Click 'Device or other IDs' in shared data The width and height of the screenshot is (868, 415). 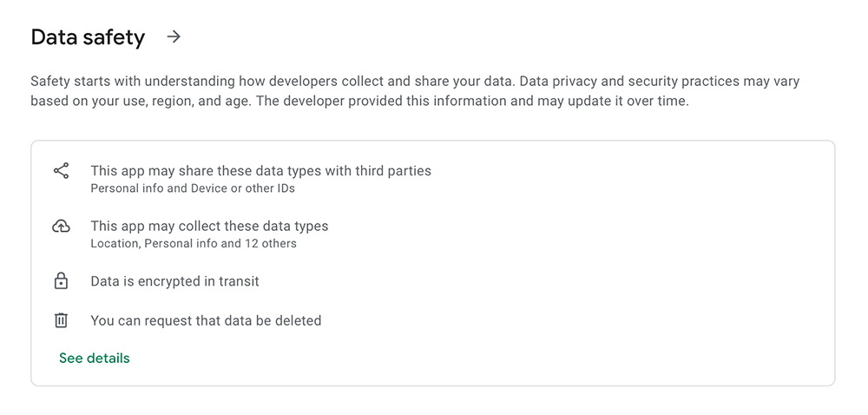click(243, 188)
